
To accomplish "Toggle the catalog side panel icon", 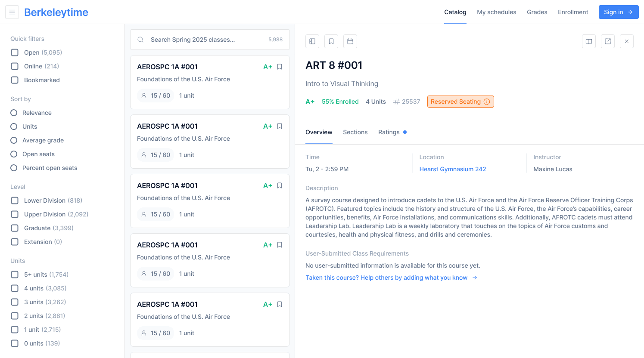I will (x=312, y=41).
